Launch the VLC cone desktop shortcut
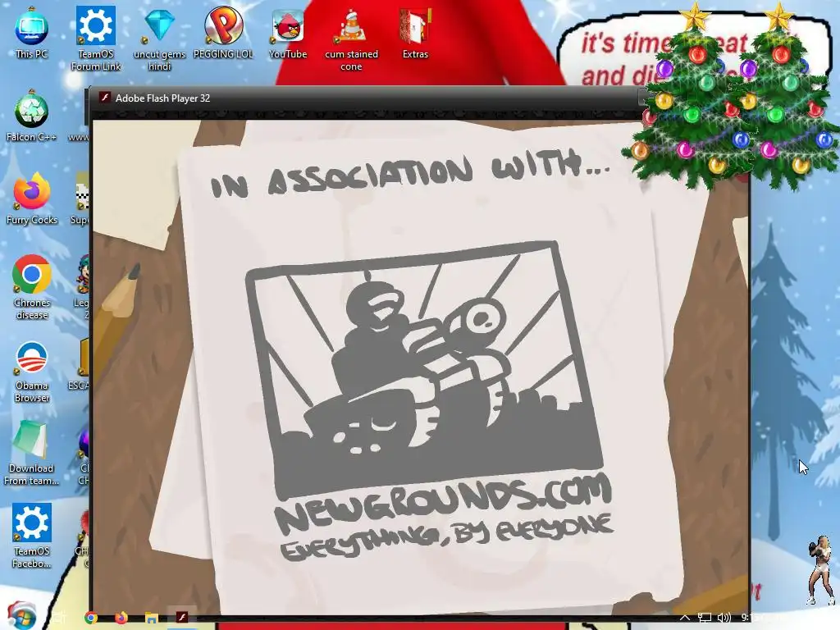Viewport: 840px width, 630px height. 351,39
